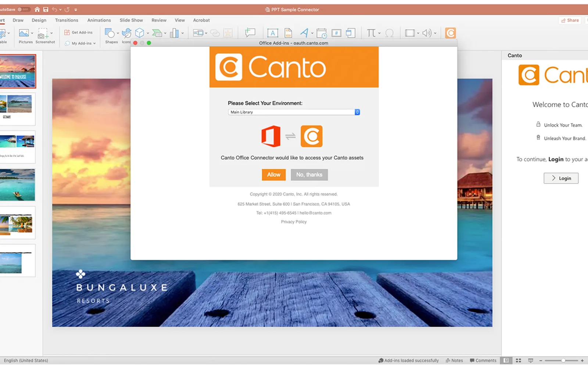588x368 pixels.
Task: Insert a SmartArt graphic
Action: [x=157, y=33]
